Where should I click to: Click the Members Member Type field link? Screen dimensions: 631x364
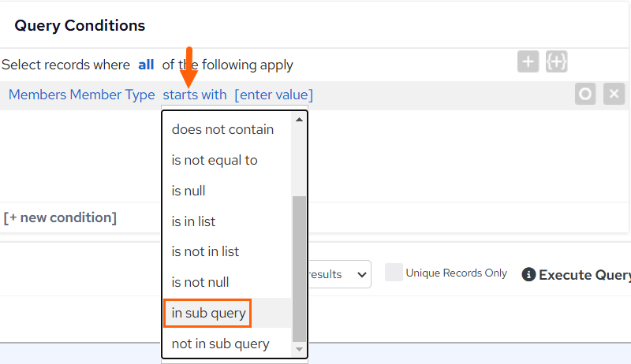[82, 95]
